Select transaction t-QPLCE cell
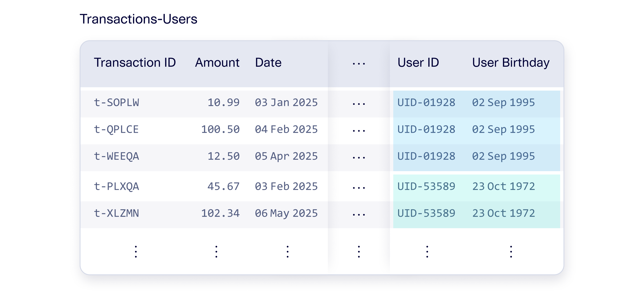This screenshot has height=297, width=644. click(116, 129)
